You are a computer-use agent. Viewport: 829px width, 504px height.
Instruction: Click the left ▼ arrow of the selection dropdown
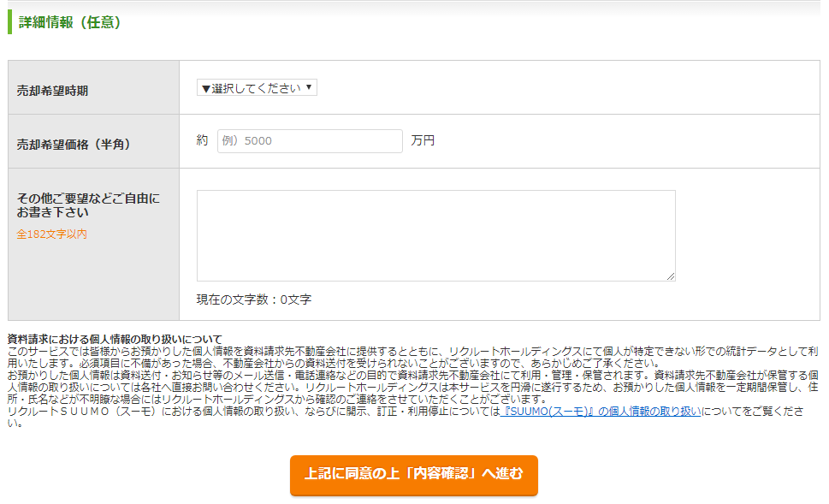[206, 86]
